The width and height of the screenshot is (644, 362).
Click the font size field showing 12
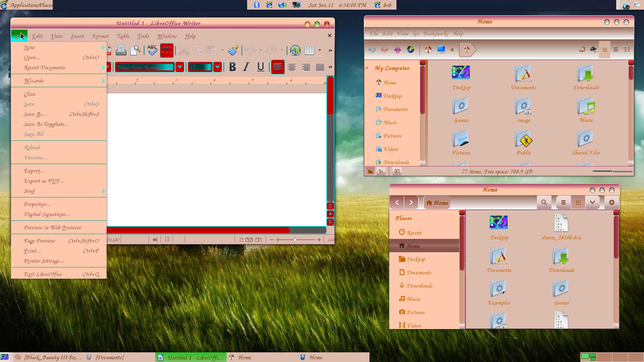tap(200, 67)
